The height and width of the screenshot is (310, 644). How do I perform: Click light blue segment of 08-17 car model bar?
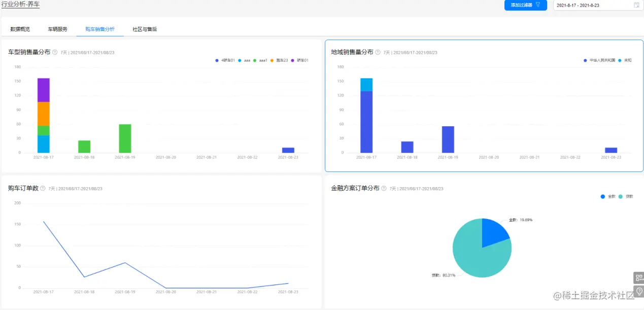pyautogui.click(x=44, y=144)
